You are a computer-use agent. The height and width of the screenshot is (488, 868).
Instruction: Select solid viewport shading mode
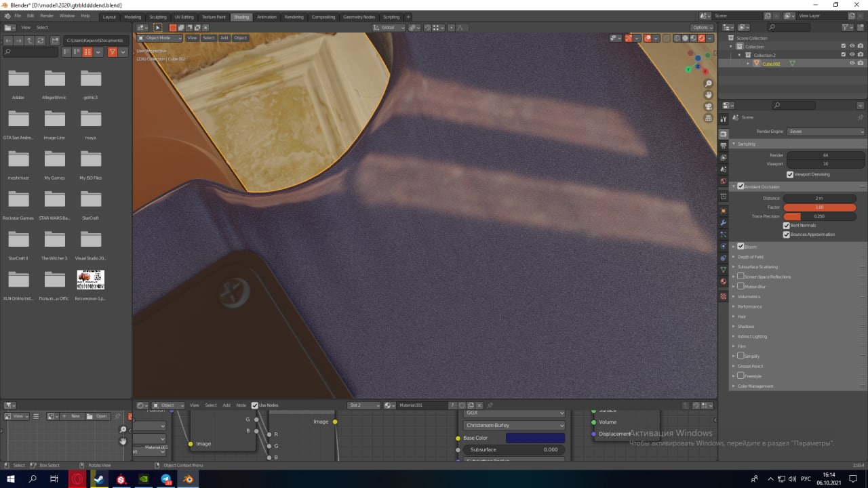pos(685,38)
